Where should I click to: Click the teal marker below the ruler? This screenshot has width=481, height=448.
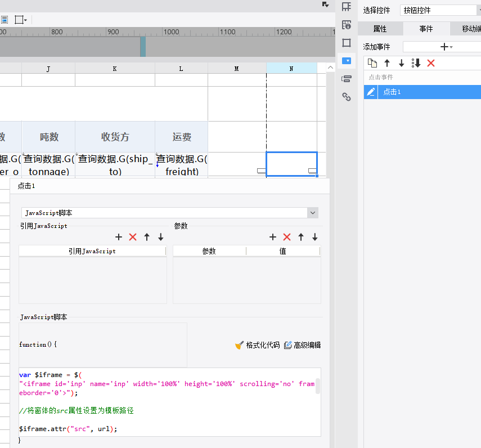pos(143,47)
